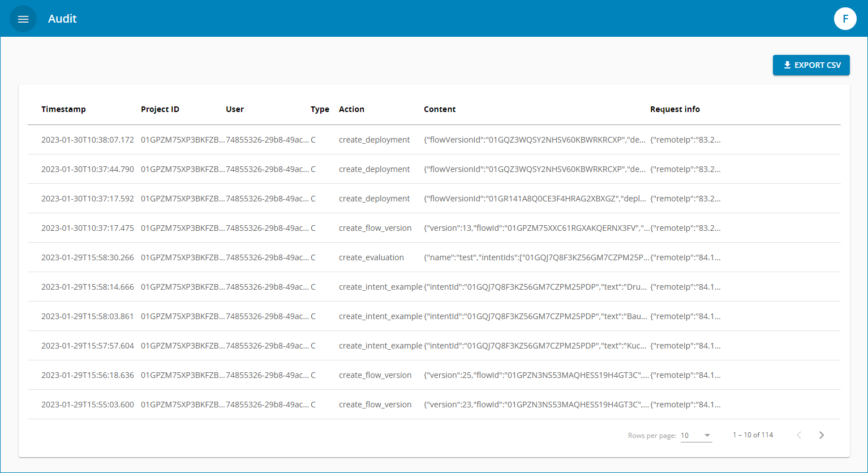Click content cell 01GR141A8Q0CE3F4HRAG2XBXGZ
This screenshot has height=473, width=868.
pyautogui.click(x=535, y=199)
